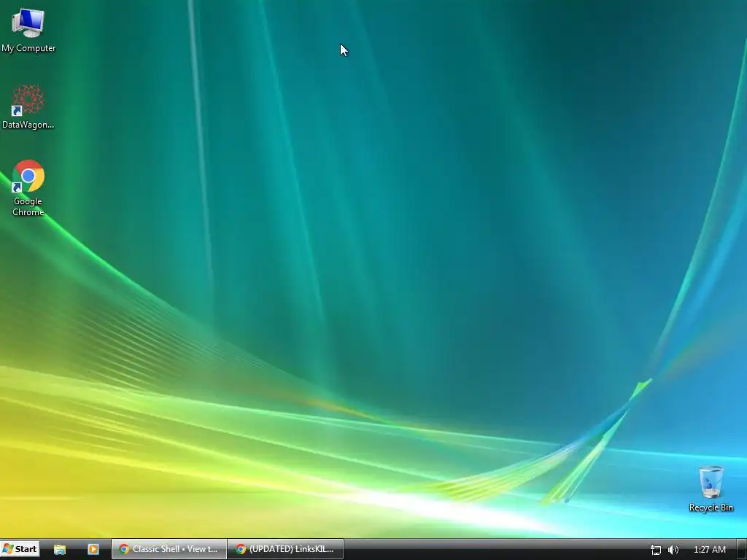Open the network tray icon
747x560 pixels.
point(656,550)
